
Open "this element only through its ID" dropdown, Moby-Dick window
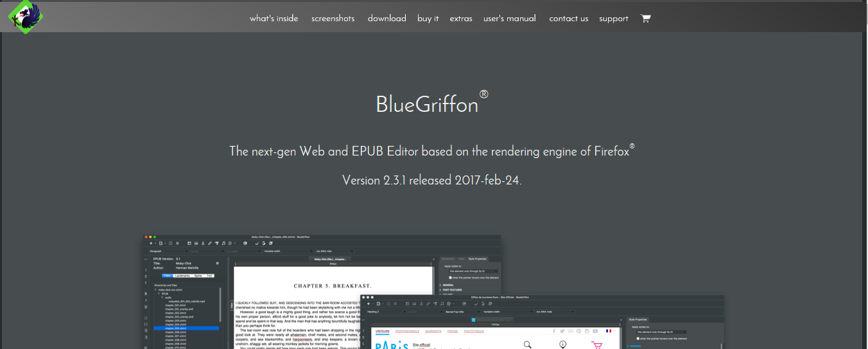tap(473, 271)
